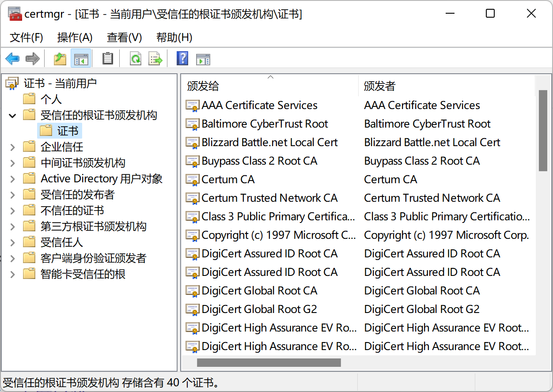Expand the 客户端身份验证颁发者 tree node

pos(12,258)
